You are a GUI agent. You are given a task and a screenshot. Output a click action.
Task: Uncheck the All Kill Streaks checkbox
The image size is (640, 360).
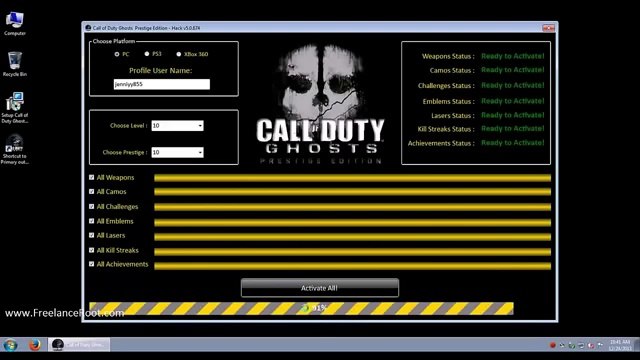[91, 250]
